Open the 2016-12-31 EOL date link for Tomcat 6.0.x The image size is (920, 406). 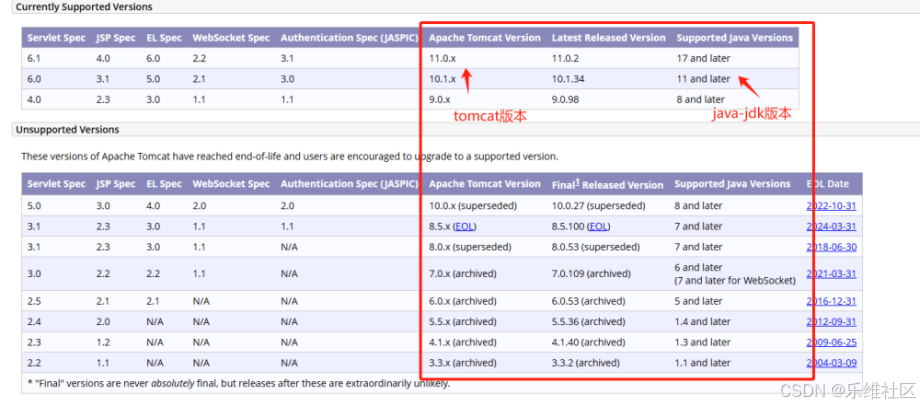831,301
